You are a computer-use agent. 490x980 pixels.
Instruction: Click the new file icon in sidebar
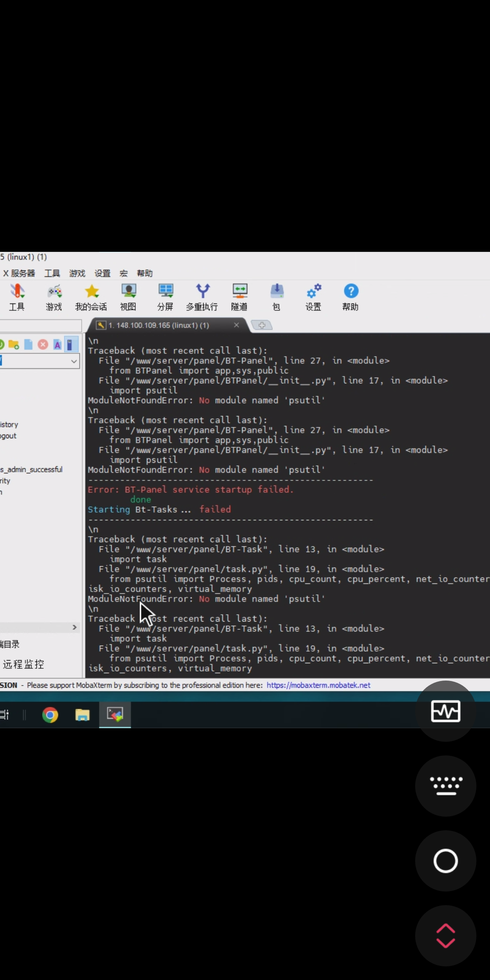pyautogui.click(x=28, y=345)
